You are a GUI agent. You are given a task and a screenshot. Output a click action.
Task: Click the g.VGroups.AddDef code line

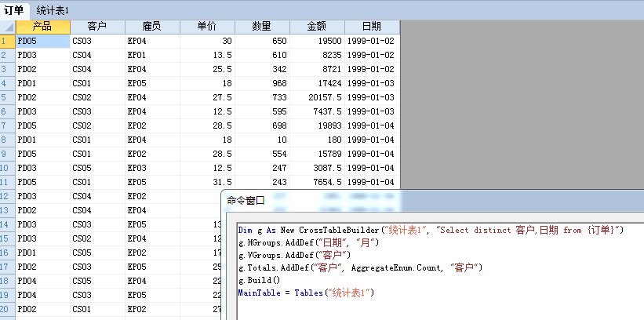(294, 256)
